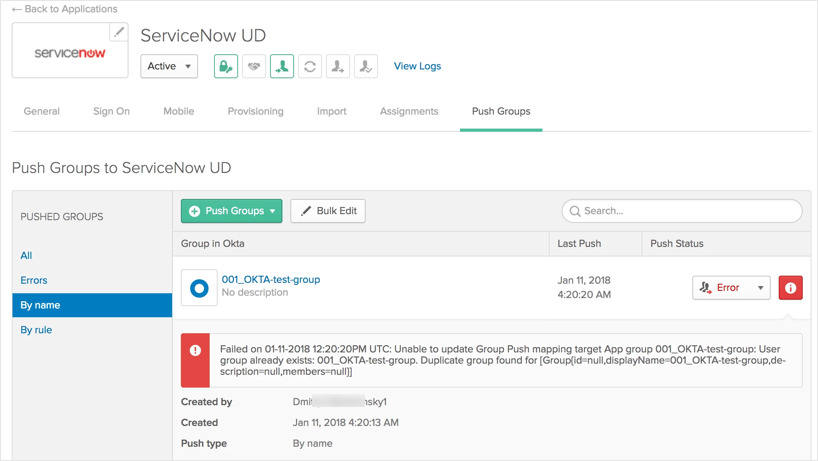Go to the Sign On tab
818x461 pixels.
[x=111, y=111]
